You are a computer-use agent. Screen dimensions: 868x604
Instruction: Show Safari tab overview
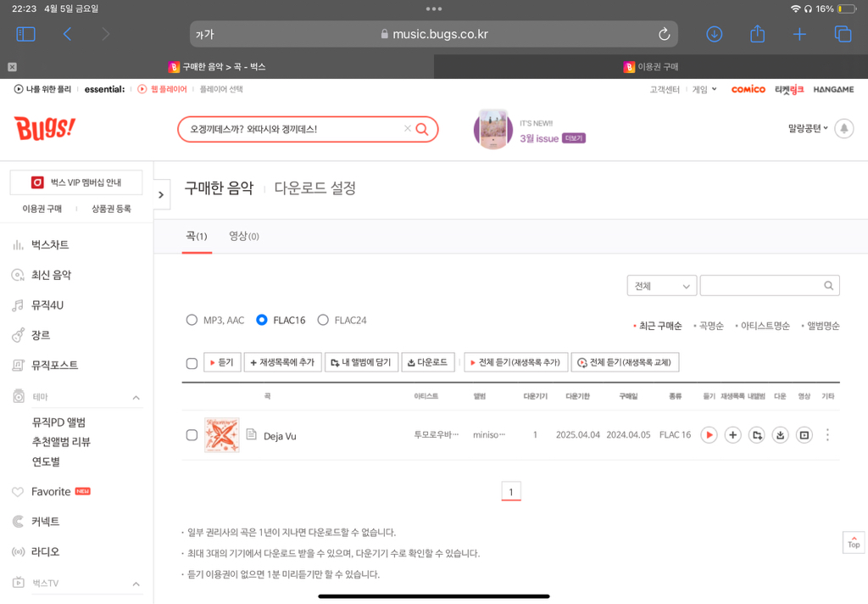[843, 34]
